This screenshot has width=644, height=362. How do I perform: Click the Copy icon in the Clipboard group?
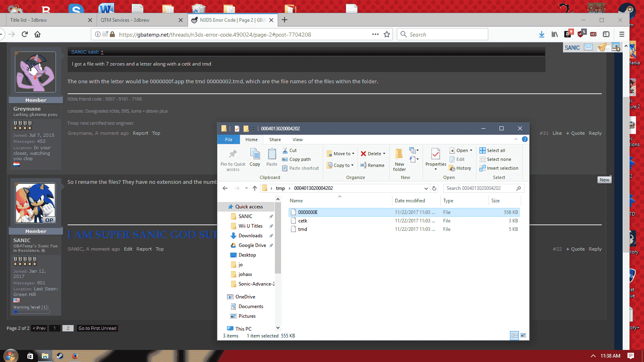pyautogui.click(x=255, y=154)
